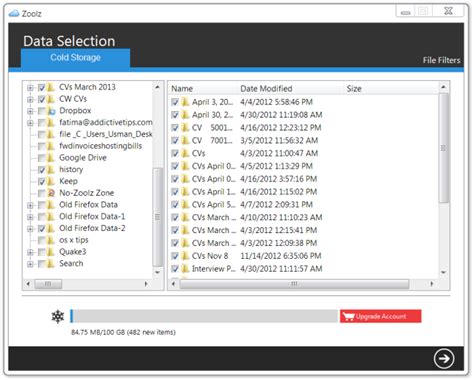Click the No-Zoolz Zone folder icon

pos(51,193)
